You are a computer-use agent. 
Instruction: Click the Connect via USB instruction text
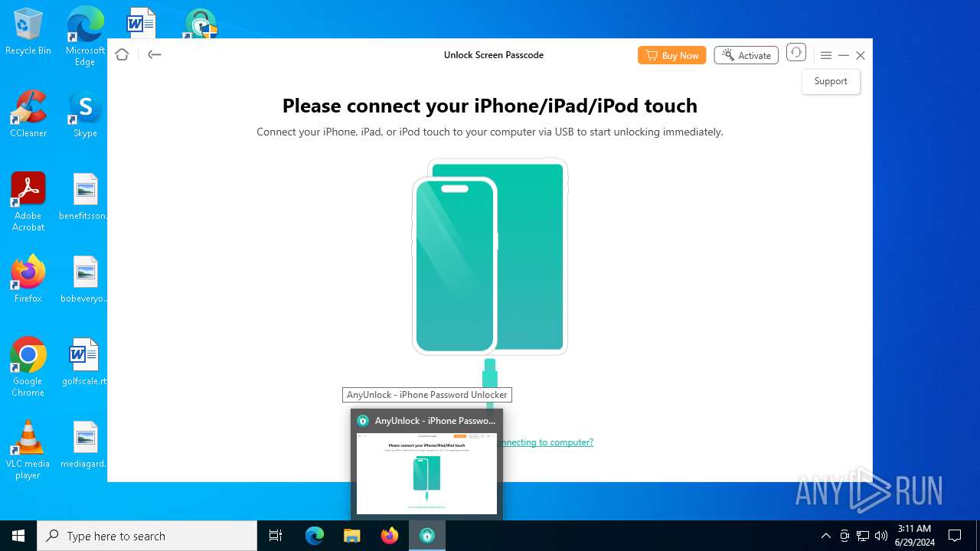click(x=490, y=132)
